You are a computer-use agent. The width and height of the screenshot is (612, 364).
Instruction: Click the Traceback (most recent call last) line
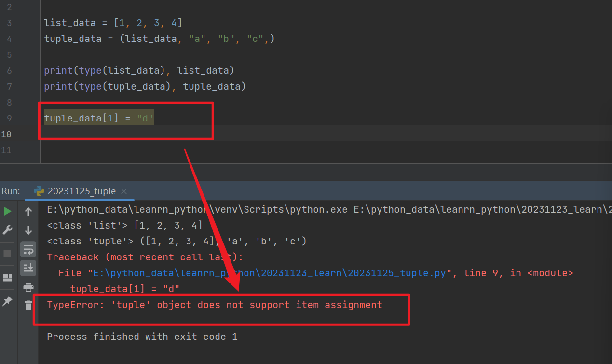[145, 257]
